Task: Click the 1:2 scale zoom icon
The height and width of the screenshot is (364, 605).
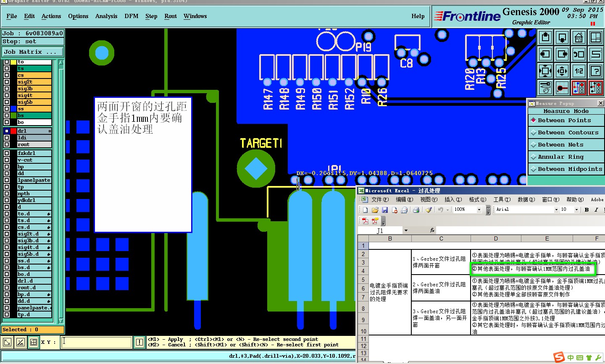Action: click(579, 71)
